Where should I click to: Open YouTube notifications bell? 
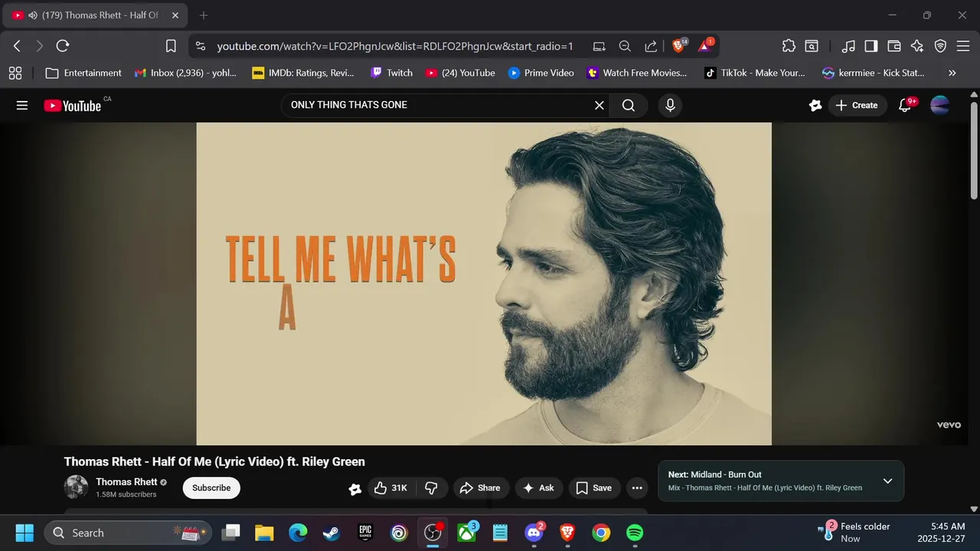[x=905, y=106]
